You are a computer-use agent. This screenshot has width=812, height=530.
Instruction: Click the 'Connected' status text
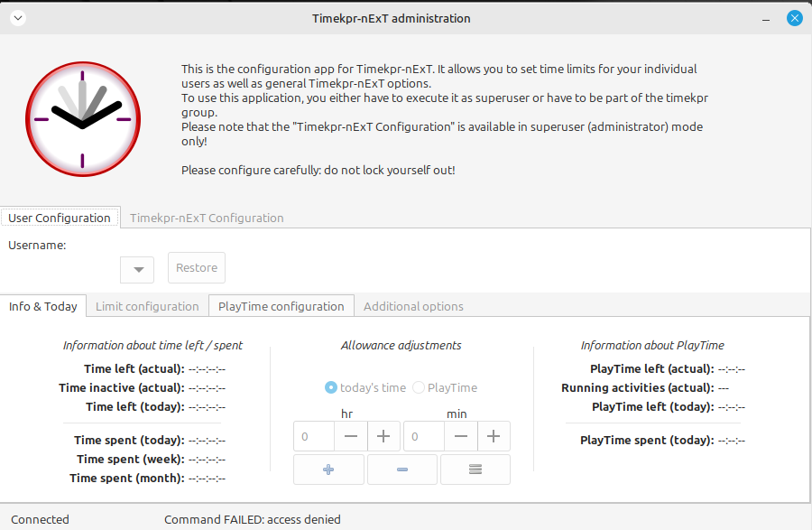[40, 520]
